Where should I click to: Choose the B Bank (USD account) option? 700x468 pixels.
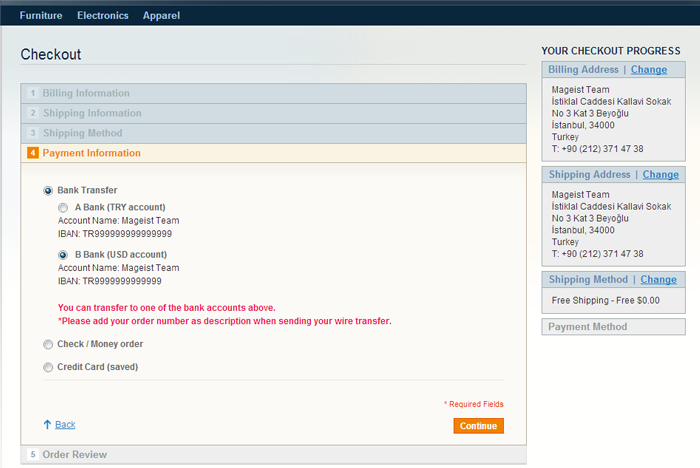click(63, 255)
